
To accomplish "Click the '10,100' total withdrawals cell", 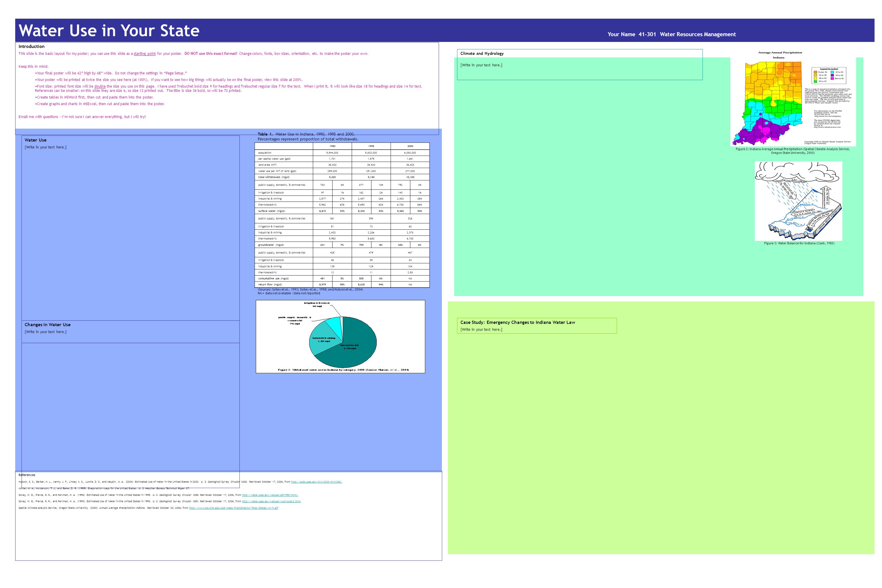I will (x=410, y=177).
